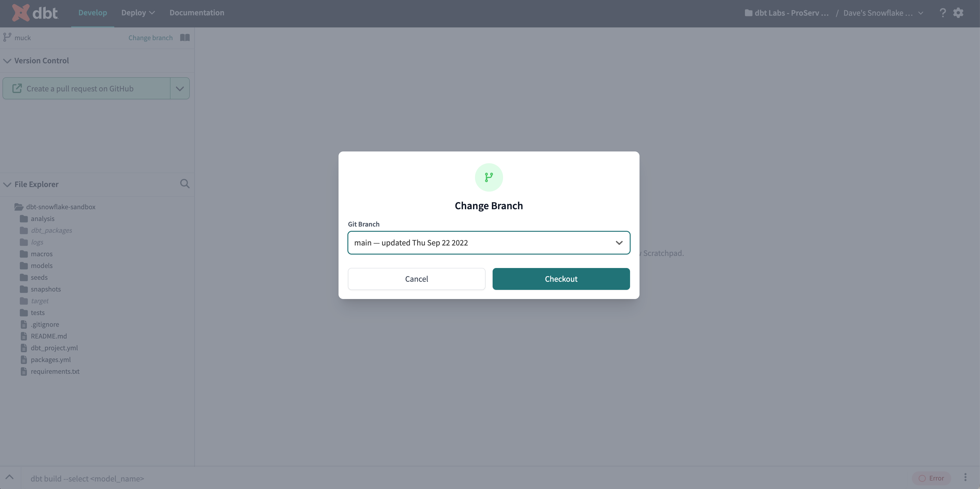Click the branch change icon top toolbar
Screen dimensions: 980x489
7,38
